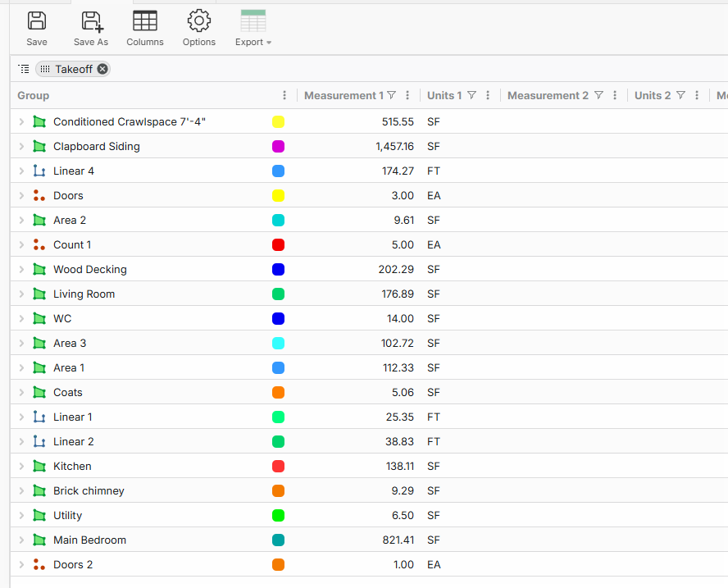
Task: Select the Coats row name
Action: [x=68, y=393]
